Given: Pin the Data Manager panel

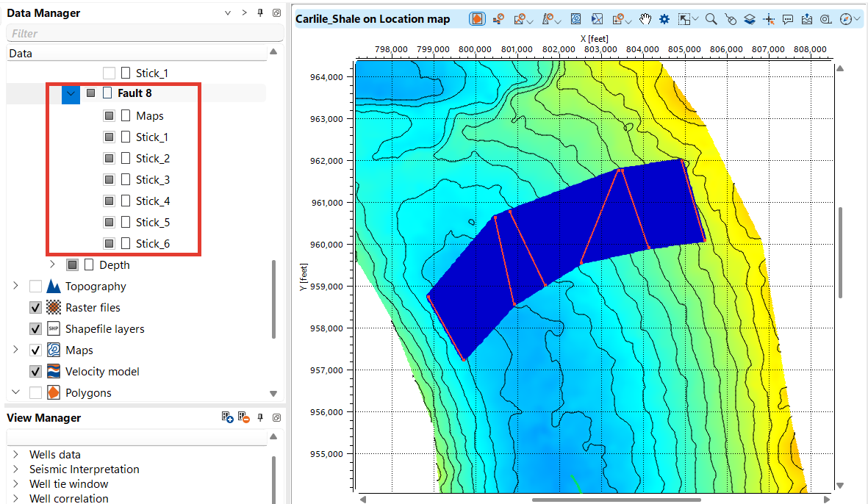Looking at the screenshot, I should pyautogui.click(x=259, y=13).
